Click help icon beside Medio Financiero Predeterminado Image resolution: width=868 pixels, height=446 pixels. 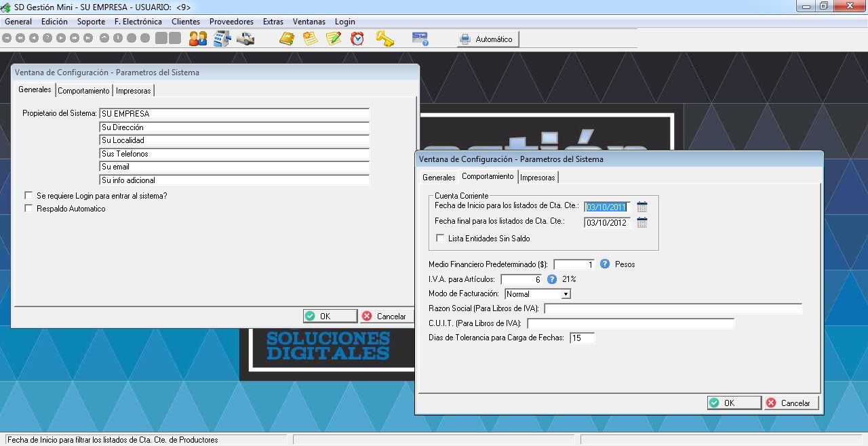tap(605, 264)
